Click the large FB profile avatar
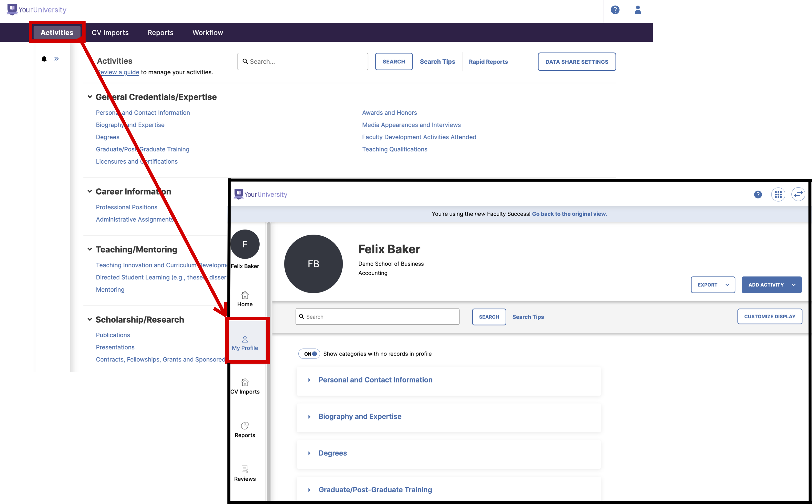 pos(313,264)
